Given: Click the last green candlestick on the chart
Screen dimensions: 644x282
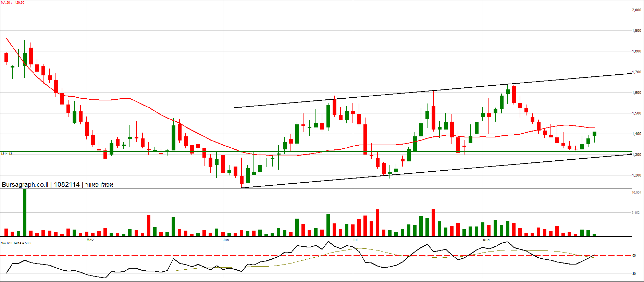Looking at the screenshot, I should 594,134.
